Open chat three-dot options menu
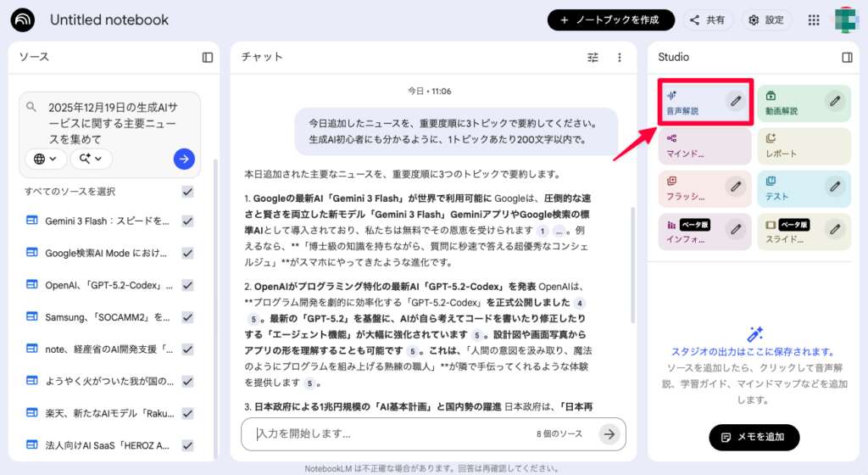 tap(620, 57)
